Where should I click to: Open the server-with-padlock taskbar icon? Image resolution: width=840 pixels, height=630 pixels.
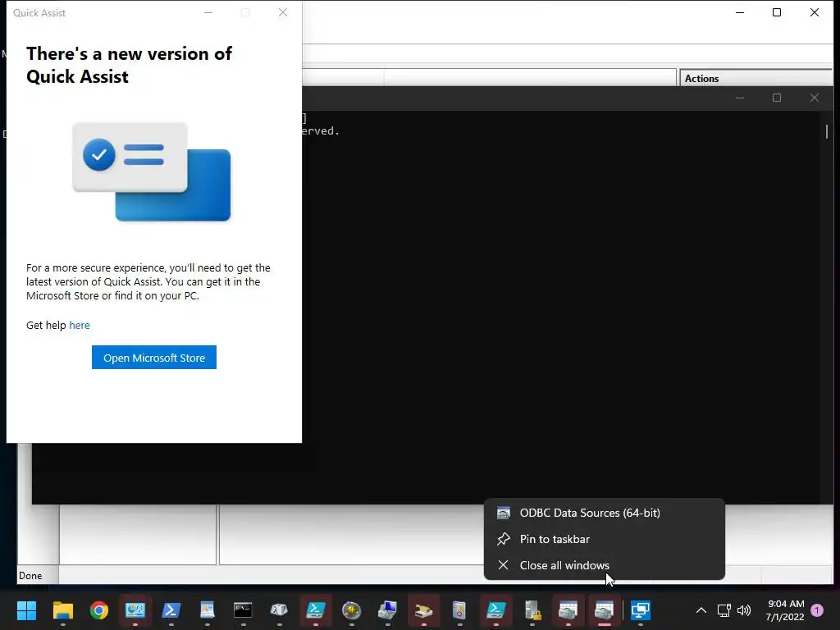tap(532, 610)
